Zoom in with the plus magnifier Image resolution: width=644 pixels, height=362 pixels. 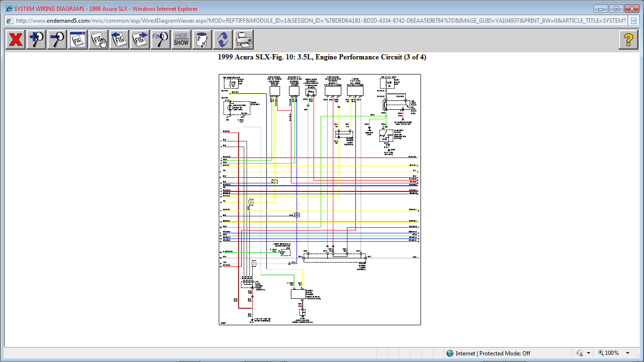[x=36, y=40]
